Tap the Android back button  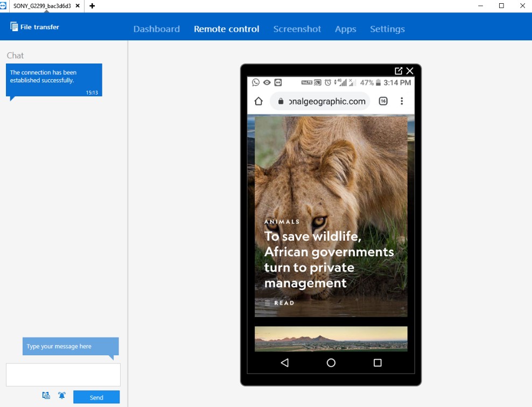(x=285, y=362)
